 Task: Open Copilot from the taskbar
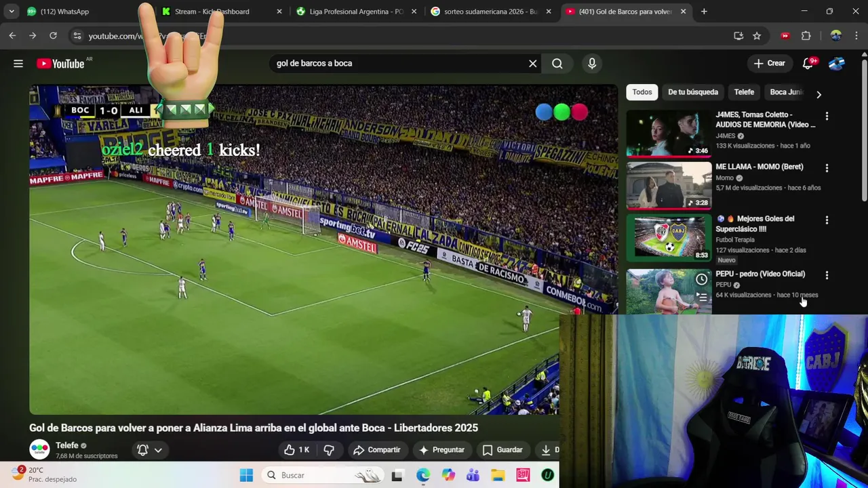pos(448,476)
